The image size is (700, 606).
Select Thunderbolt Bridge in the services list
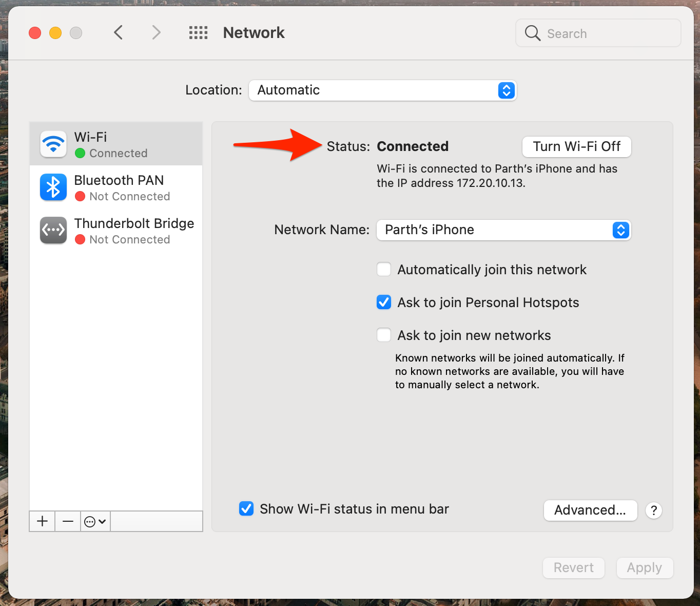point(133,231)
